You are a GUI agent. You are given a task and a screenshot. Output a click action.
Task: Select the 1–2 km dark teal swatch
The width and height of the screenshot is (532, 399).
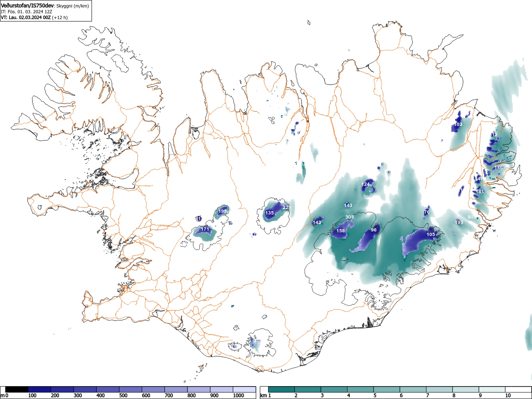pyautogui.click(x=282, y=389)
